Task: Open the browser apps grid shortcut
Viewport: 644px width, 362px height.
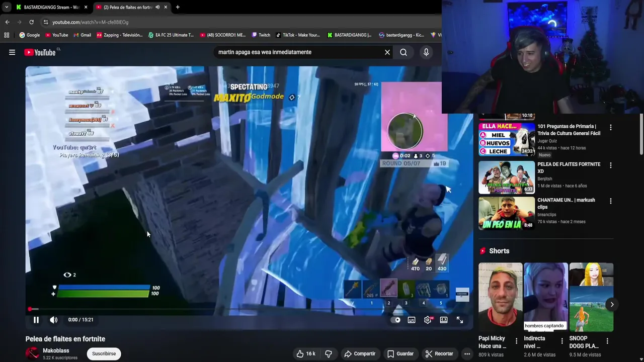Action: coord(7,35)
